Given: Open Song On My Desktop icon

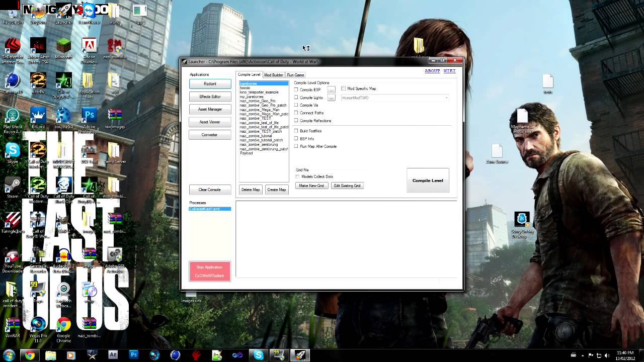Looking at the screenshot, I should click(522, 225).
